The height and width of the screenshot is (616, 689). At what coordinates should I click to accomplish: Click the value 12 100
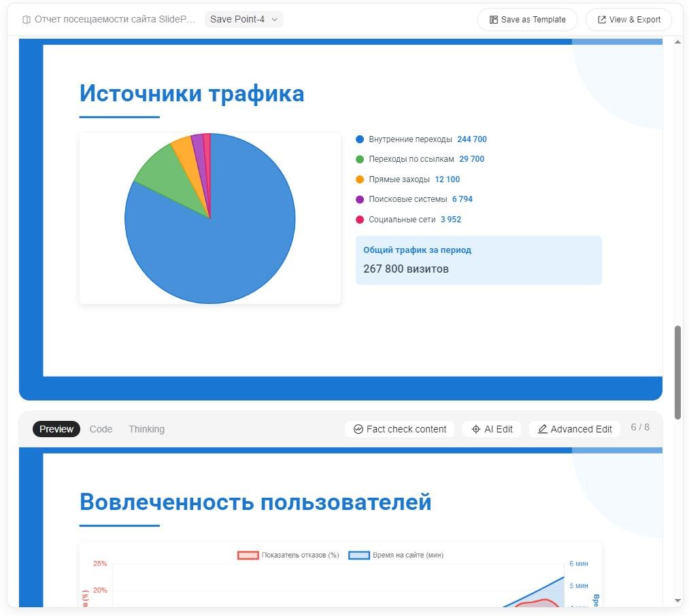[448, 179]
